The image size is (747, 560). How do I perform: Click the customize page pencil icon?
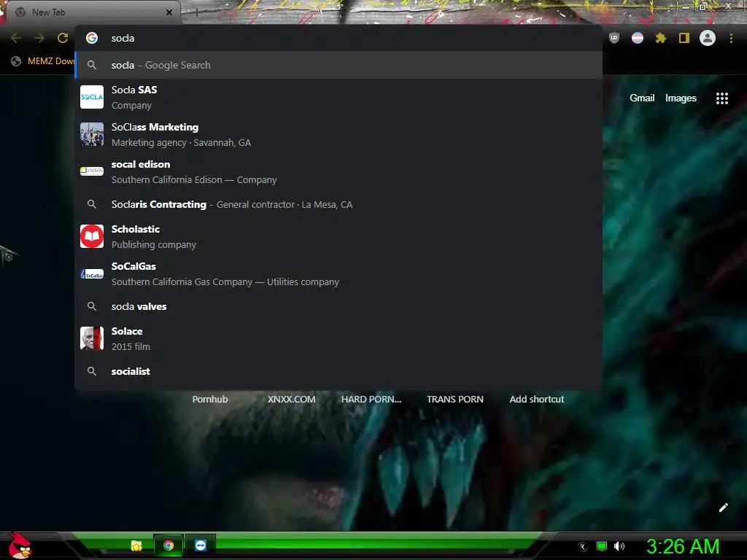pyautogui.click(x=723, y=507)
